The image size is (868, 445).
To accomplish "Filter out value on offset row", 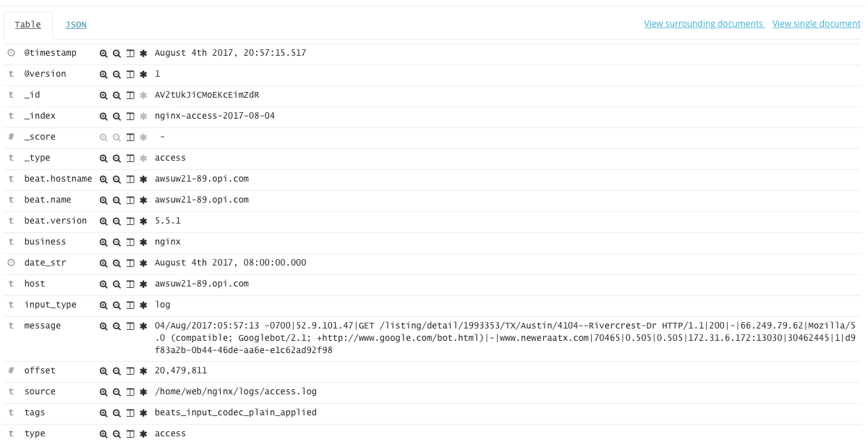I will coord(116,371).
